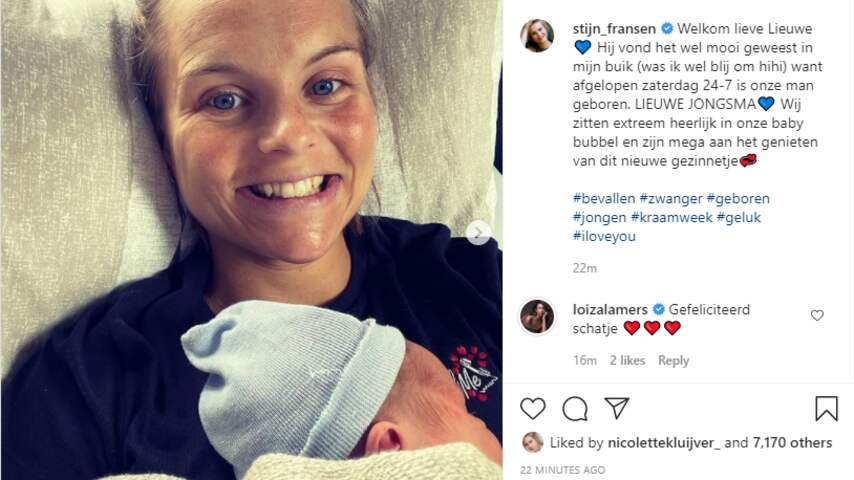This screenshot has width=854, height=480.
Task: View the comment's 2 likes
Action: 627,360
